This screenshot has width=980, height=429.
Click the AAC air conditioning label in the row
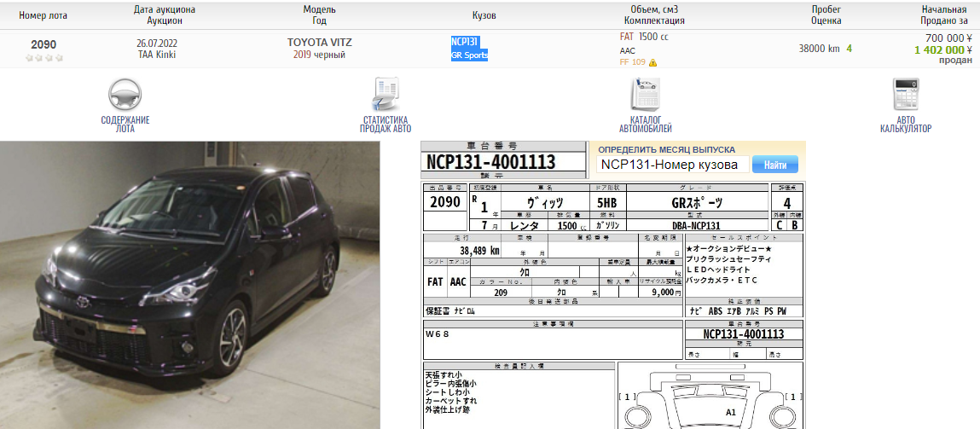point(628,50)
